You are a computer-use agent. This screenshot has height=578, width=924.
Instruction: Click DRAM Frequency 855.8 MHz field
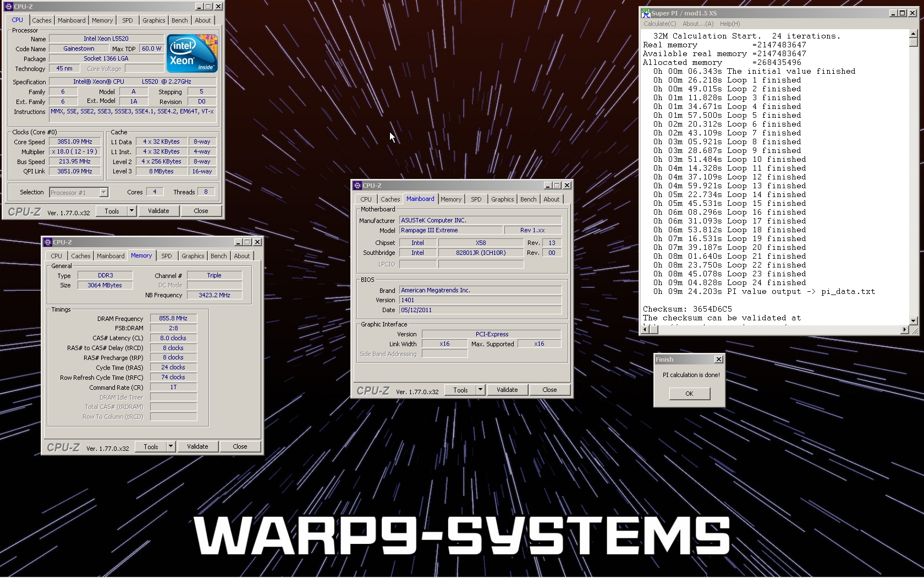(x=173, y=318)
